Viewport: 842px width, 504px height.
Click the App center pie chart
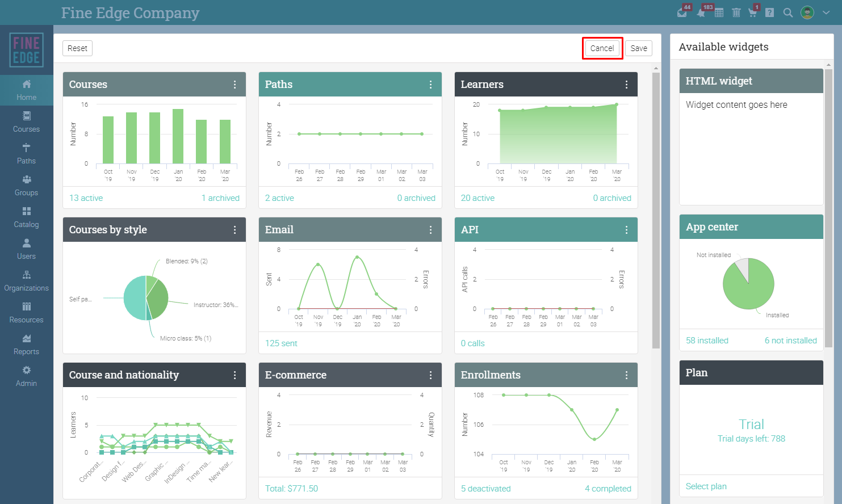(748, 284)
